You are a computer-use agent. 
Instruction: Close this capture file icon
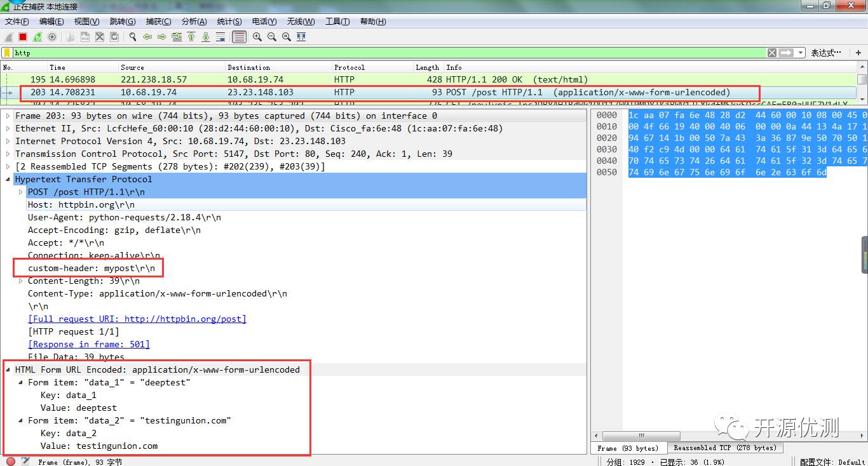(100, 37)
